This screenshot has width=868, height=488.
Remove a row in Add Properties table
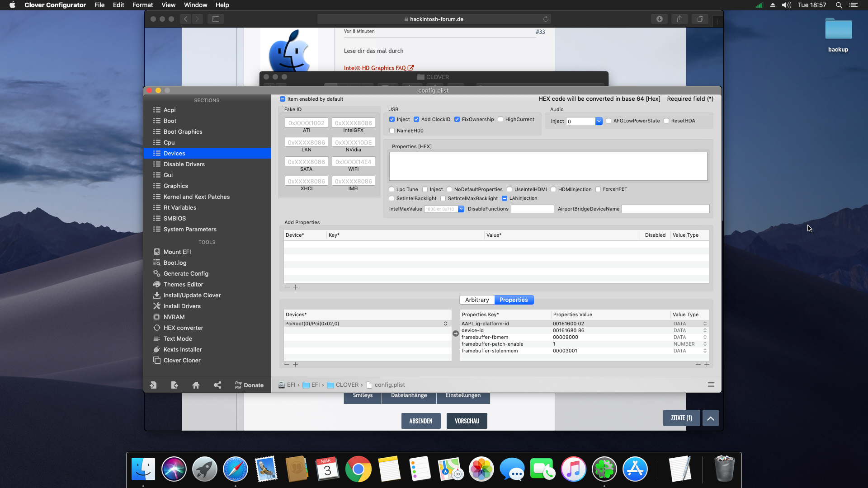(287, 287)
